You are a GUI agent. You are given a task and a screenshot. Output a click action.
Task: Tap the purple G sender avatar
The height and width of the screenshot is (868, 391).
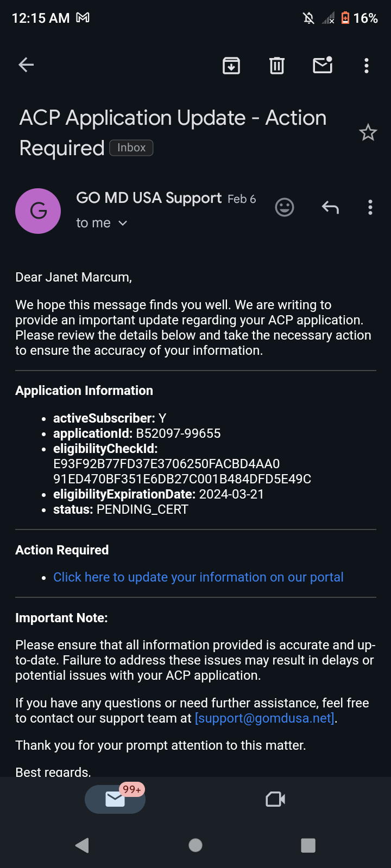(x=38, y=211)
